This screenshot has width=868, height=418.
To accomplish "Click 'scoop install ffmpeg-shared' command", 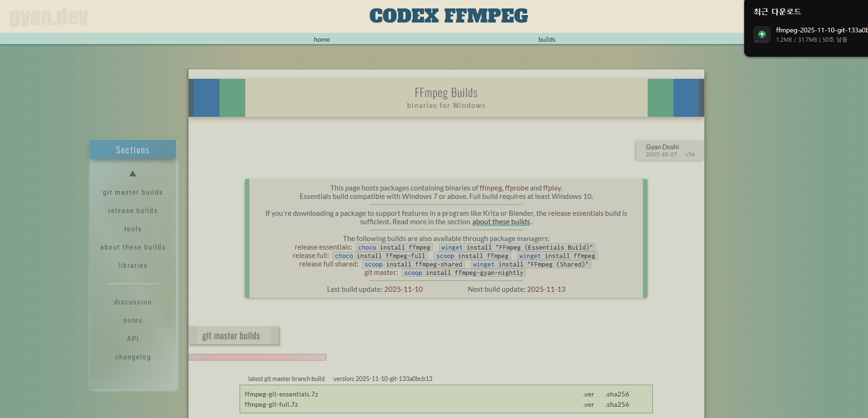I will 413,264.
